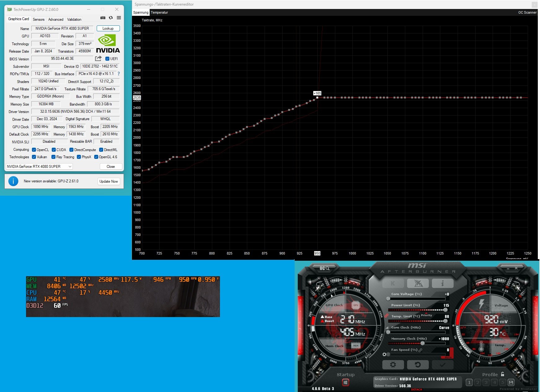Select Afterburner profile slot 5
Image resolution: width=540 pixels, height=392 pixels.
[x=503, y=383]
